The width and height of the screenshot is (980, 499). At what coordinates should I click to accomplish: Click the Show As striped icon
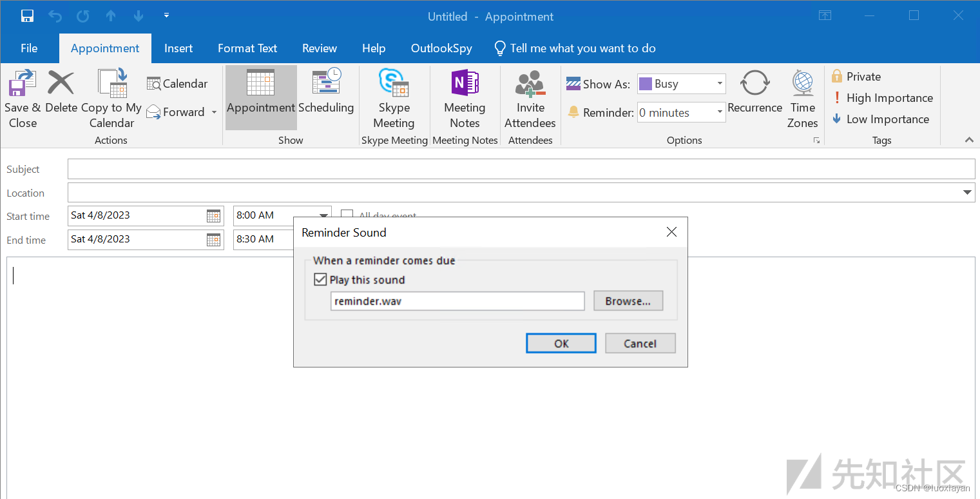[573, 84]
